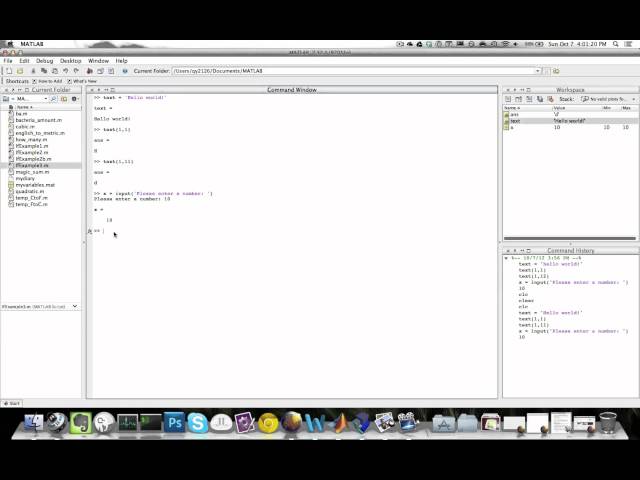640x480 pixels.
Task: Click the Undo toolbar icon
Action: coord(65,71)
